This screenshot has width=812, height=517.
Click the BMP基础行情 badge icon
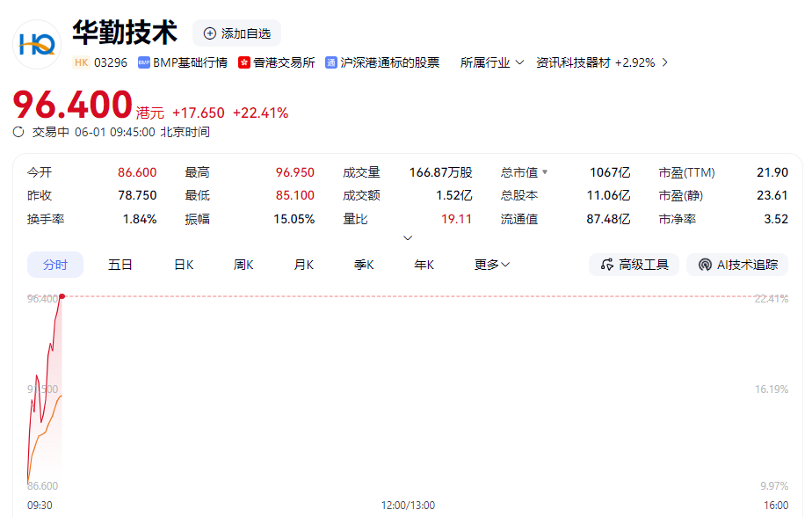[144, 62]
